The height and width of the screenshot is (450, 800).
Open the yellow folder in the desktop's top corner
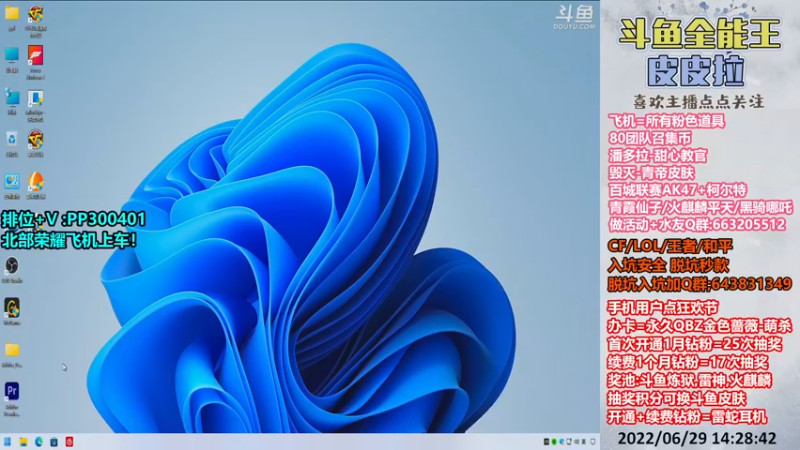coord(12,13)
